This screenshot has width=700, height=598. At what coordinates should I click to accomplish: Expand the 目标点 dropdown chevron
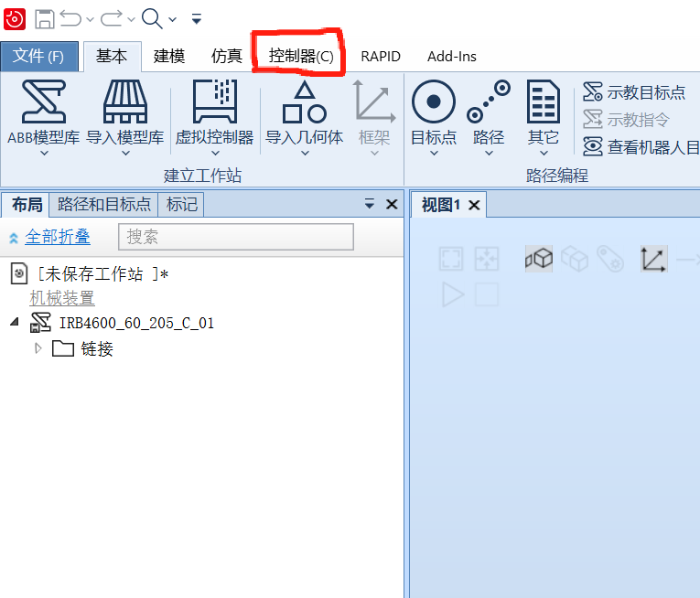[434, 153]
